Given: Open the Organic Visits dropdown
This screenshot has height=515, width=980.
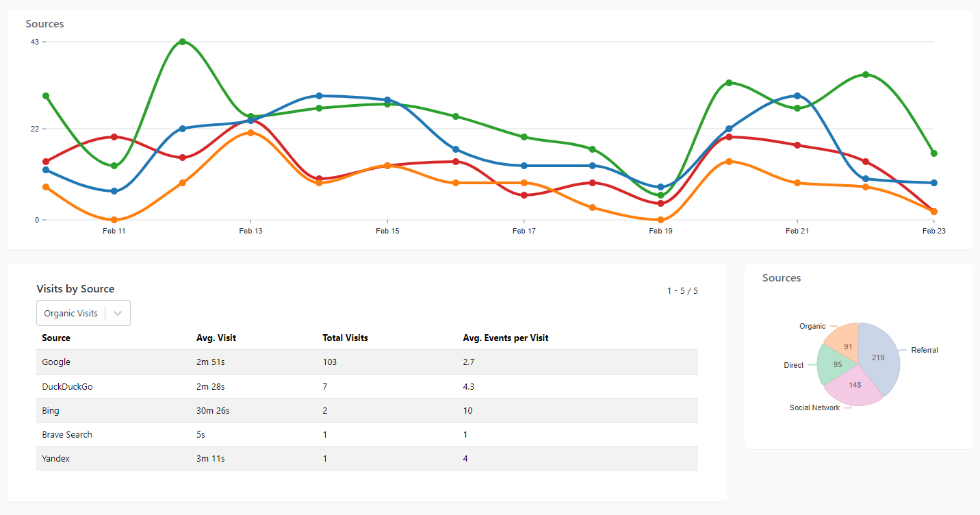Looking at the screenshot, I should (x=71, y=313).
